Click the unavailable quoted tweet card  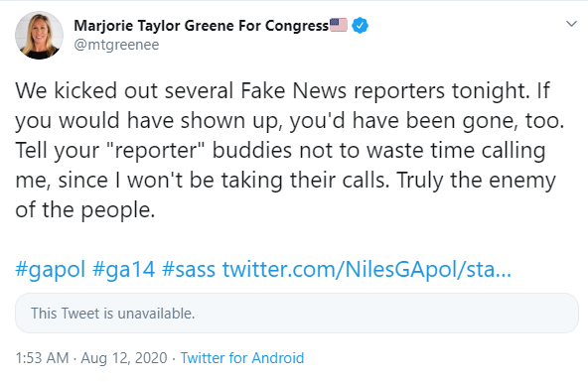[297, 314]
